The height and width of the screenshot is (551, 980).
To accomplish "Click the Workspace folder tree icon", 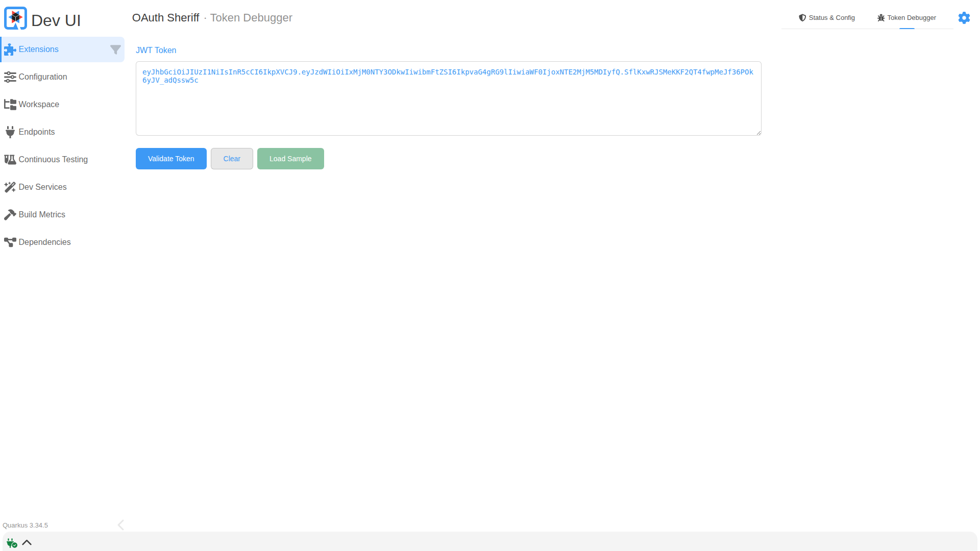I will click(x=10, y=105).
